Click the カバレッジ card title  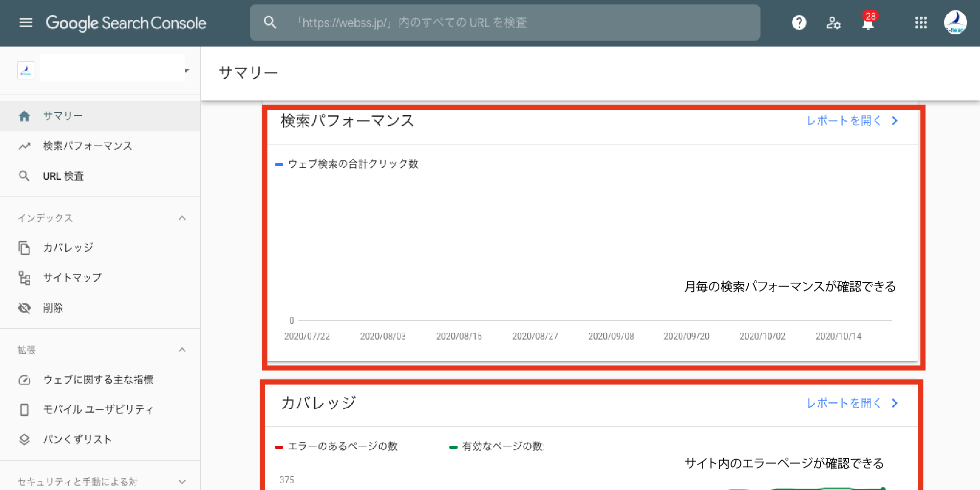[x=318, y=403]
